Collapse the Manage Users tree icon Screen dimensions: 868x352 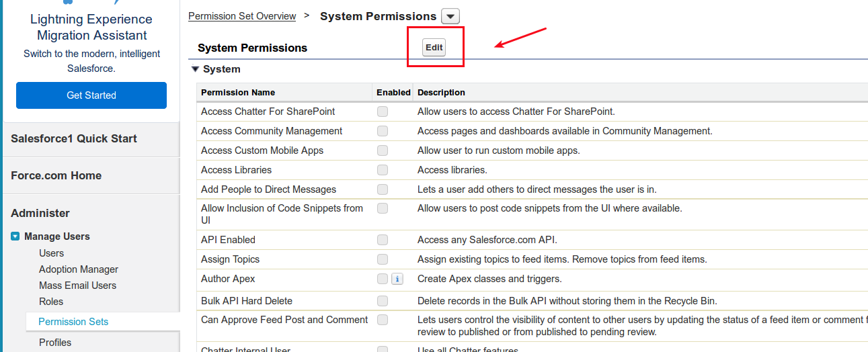point(15,236)
